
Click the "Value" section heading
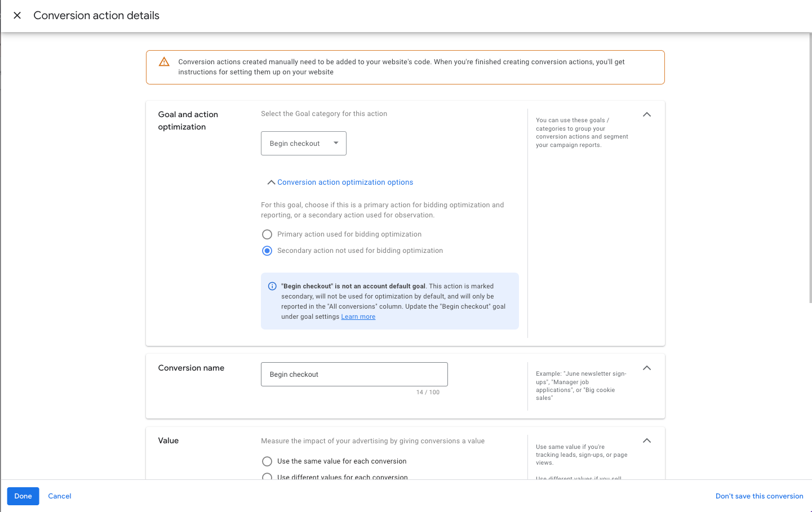coord(168,440)
